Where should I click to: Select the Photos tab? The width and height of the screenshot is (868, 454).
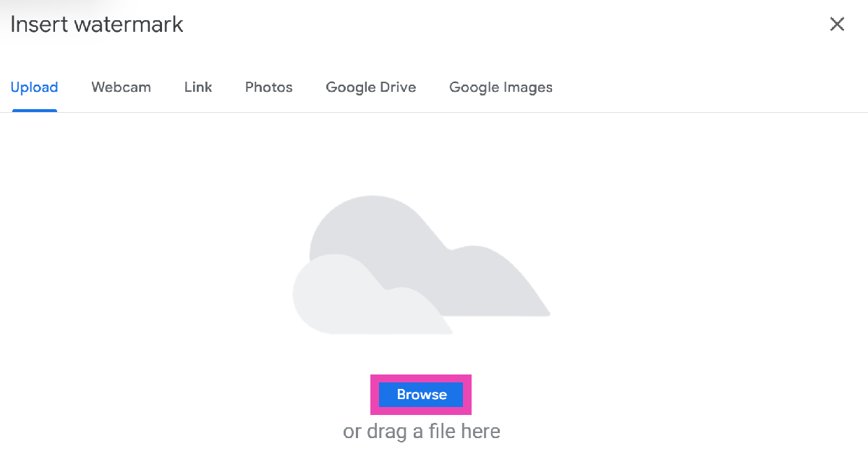[268, 87]
